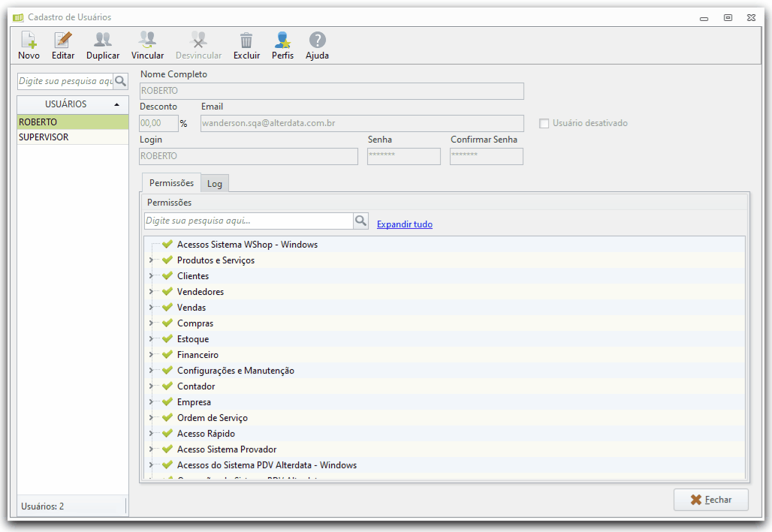Expand the Produtos e Serviços node arrow
Screen dimensions: 772x532
point(151,260)
